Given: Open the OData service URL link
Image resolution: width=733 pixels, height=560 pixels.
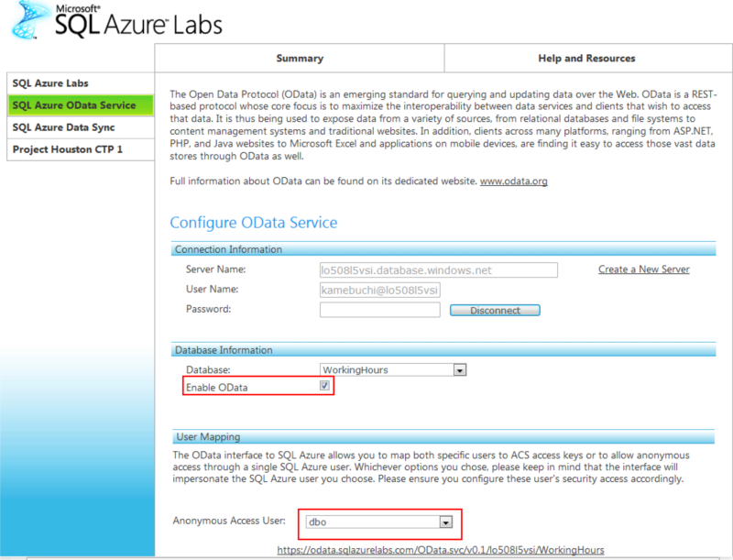Looking at the screenshot, I should pos(441,550).
